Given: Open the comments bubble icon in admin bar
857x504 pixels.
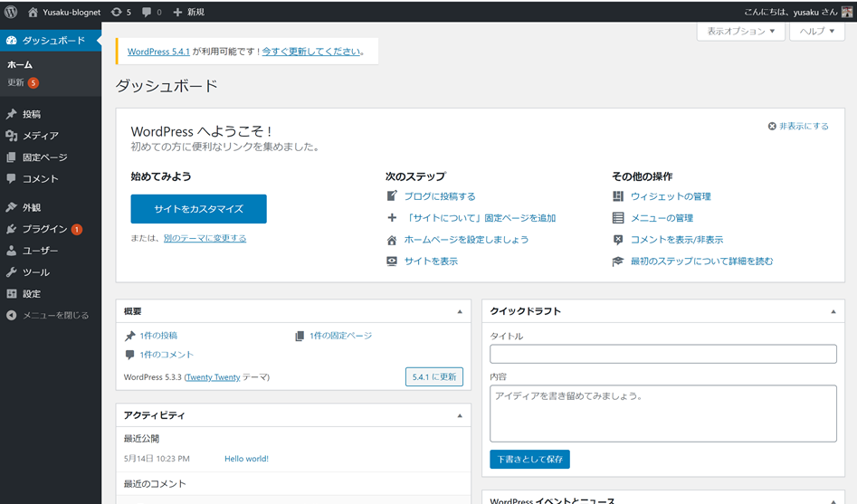Looking at the screenshot, I should (x=147, y=12).
